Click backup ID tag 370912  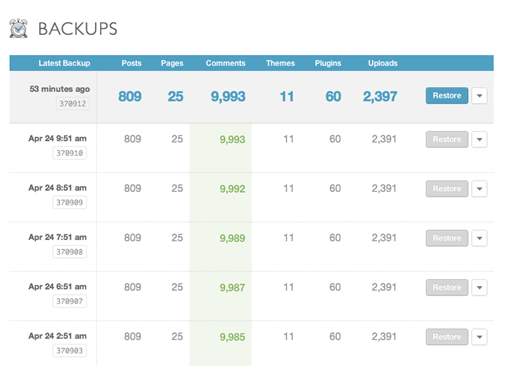pyautogui.click(x=73, y=104)
